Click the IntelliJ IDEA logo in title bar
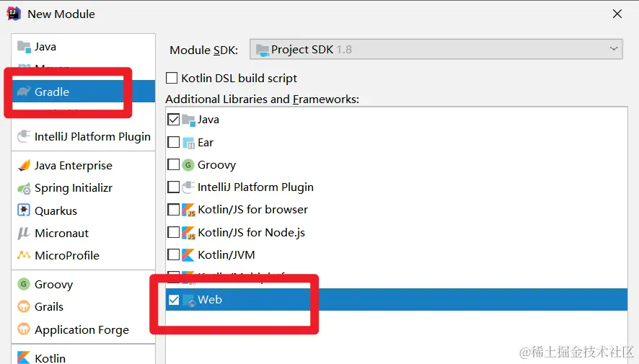 [x=14, y=14]
